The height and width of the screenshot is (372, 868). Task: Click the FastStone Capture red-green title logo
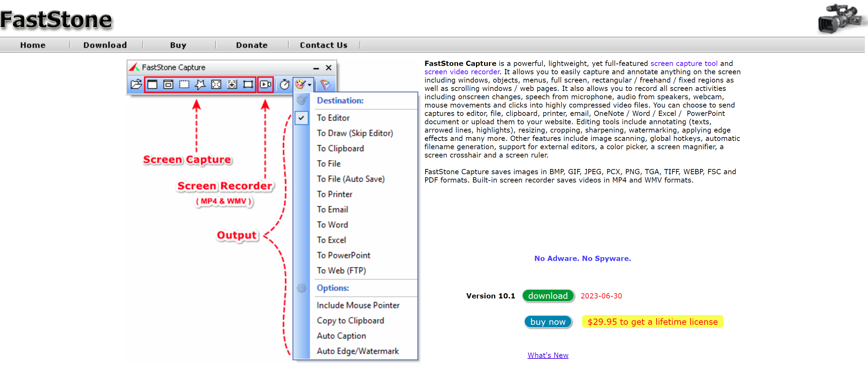[x=134, y=67]
